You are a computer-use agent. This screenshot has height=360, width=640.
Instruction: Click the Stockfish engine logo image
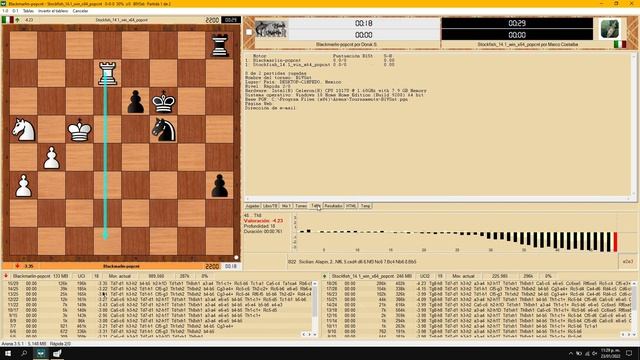click(x=609, y=29)
